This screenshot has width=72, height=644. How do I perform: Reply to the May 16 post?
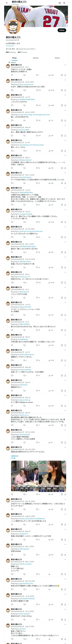click(12, 135)
